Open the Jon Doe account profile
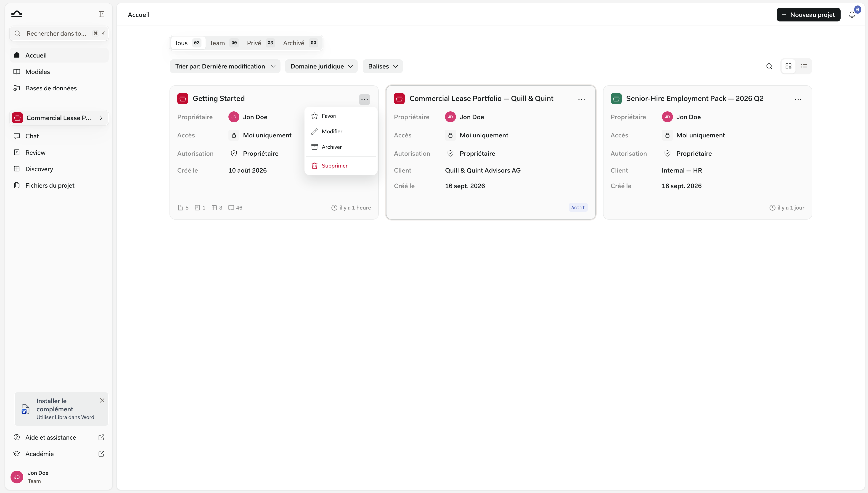The height and width of the screenshot is (493, 868). click(59, 477)
